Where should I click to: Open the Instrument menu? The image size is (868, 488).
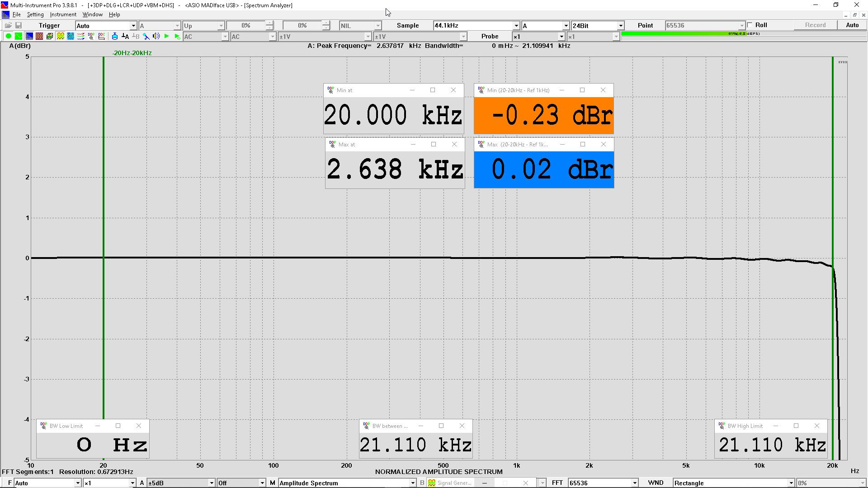pos(63,14)
